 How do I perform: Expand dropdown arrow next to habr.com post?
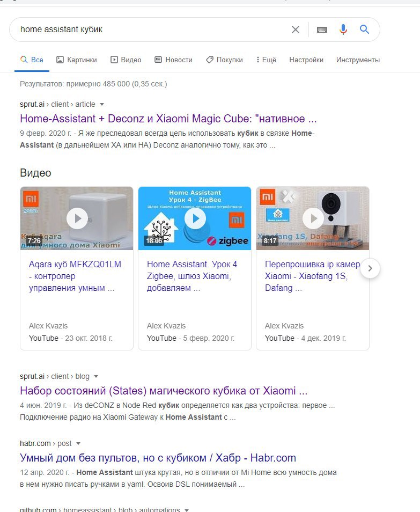78,443
